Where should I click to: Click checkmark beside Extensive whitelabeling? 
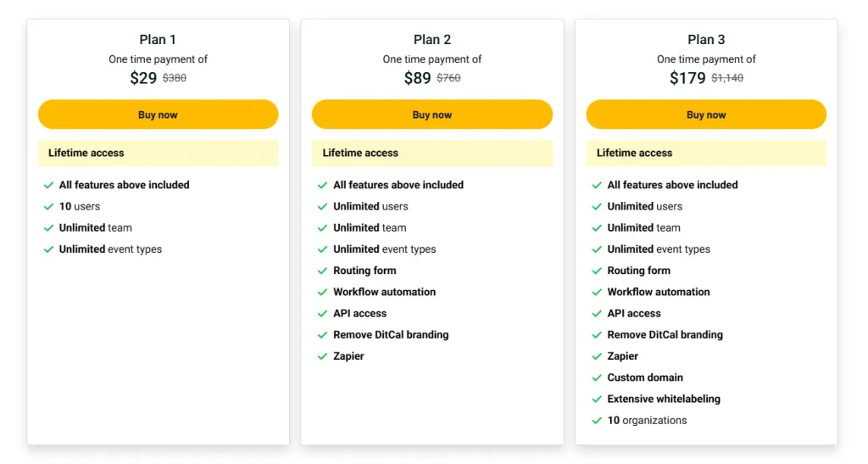point(597,400)
